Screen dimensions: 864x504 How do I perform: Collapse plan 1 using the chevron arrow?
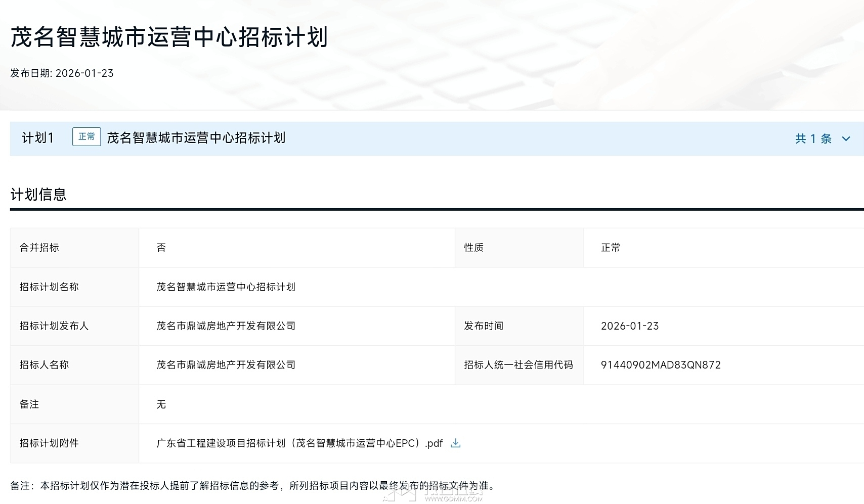(846, 139)
